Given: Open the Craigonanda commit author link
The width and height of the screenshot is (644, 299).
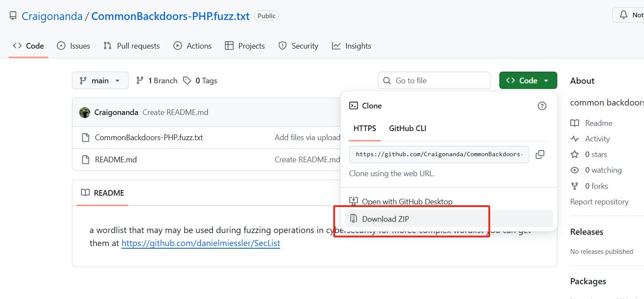Looking at the screenshot, I should pos(116,112).
